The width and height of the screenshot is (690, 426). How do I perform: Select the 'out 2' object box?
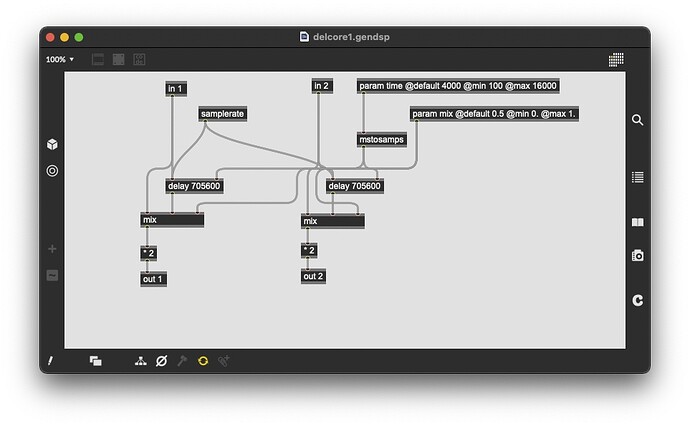coord(313,276)
